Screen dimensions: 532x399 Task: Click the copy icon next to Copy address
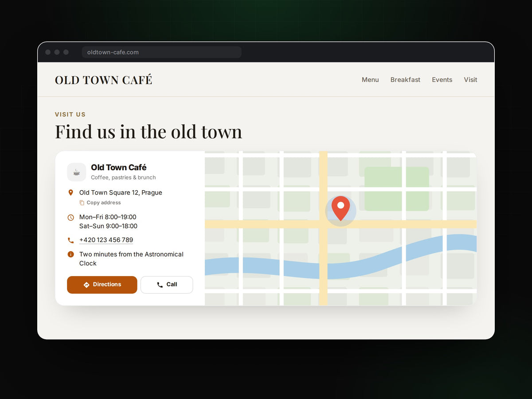coord(82,203)
